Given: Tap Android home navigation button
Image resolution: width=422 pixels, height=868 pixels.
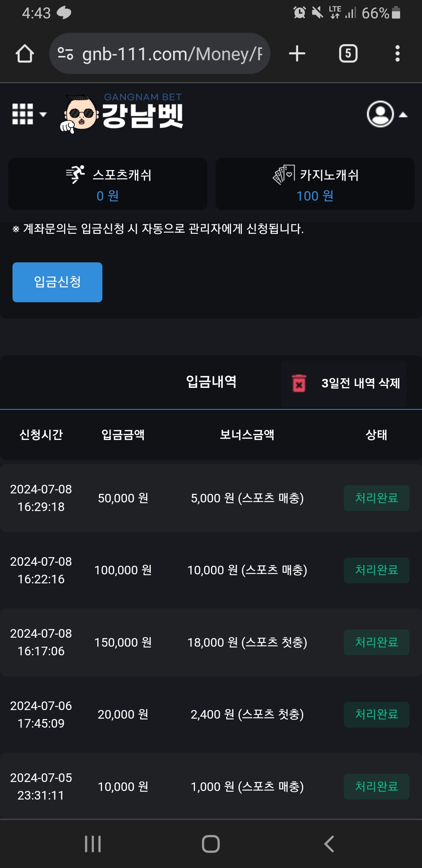Looking at the screenshot, I should (211, 844).
